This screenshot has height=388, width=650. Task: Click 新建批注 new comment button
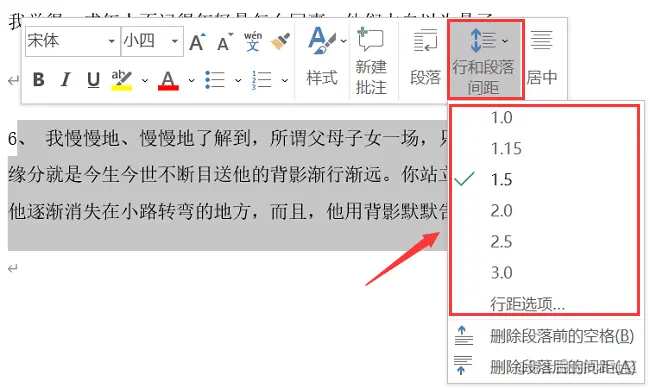tap(371, 61)
